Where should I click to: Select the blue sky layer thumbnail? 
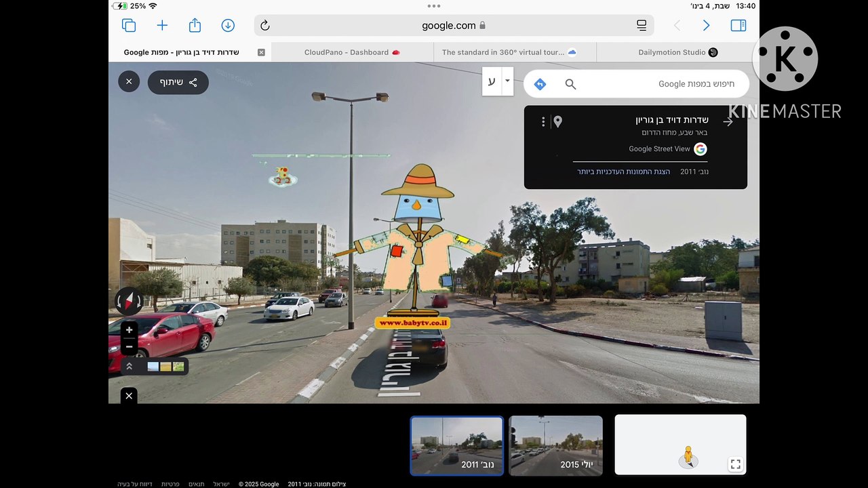[153, 367]
